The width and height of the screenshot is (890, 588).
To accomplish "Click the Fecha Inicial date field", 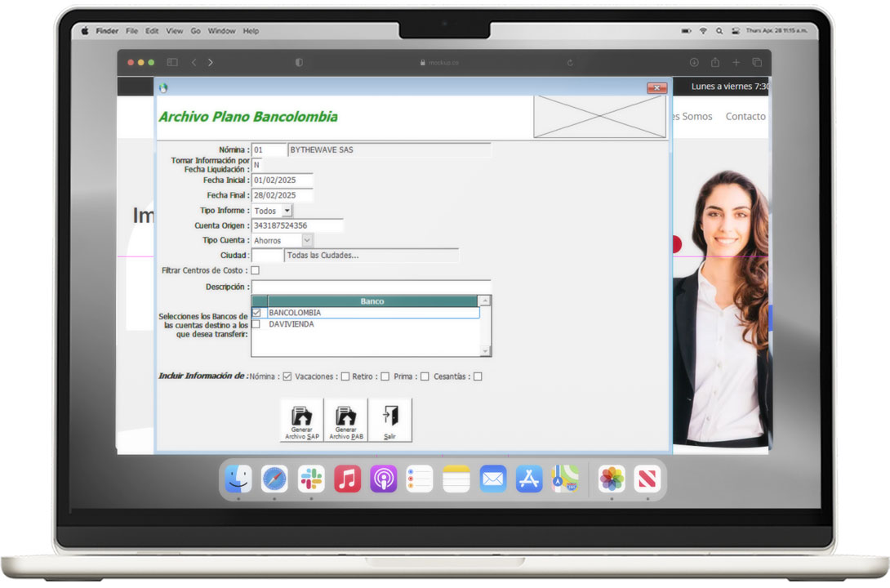I will coord(282,180).
